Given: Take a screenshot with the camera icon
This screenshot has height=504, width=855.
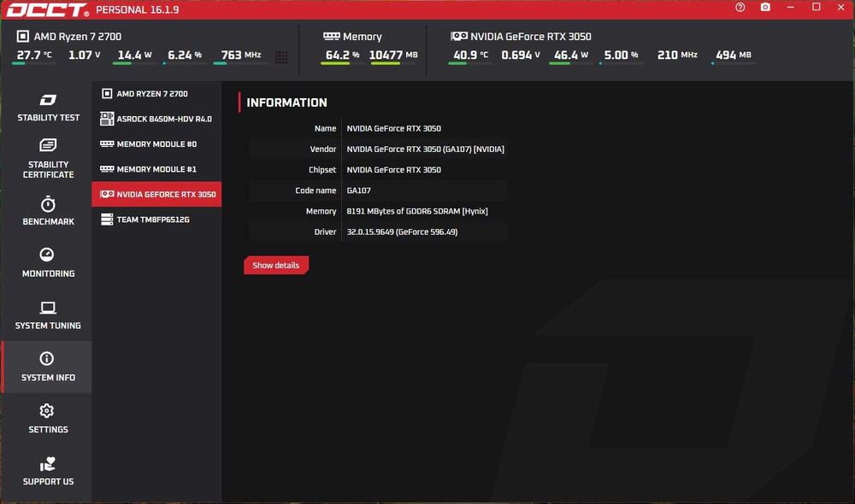Looking at the screenshot, I should point(765,7).
